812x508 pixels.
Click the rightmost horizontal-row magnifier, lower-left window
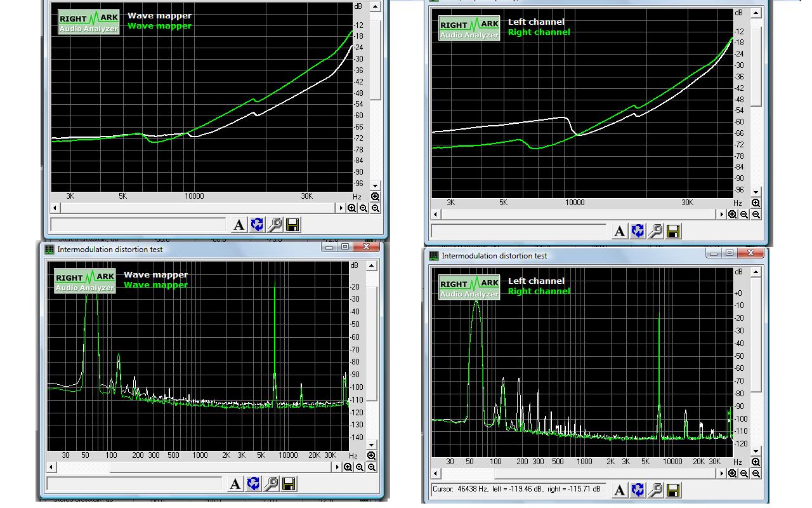coord(372,467)
